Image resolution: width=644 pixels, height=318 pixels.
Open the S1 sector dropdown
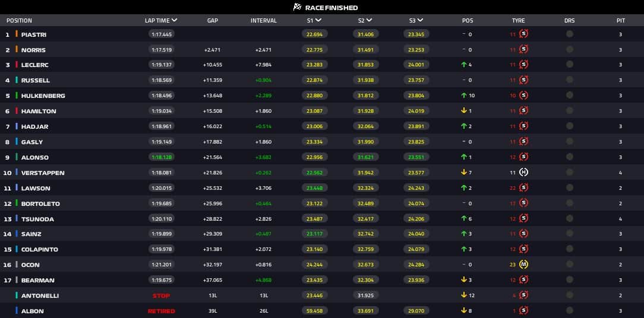tap(318, 20)
